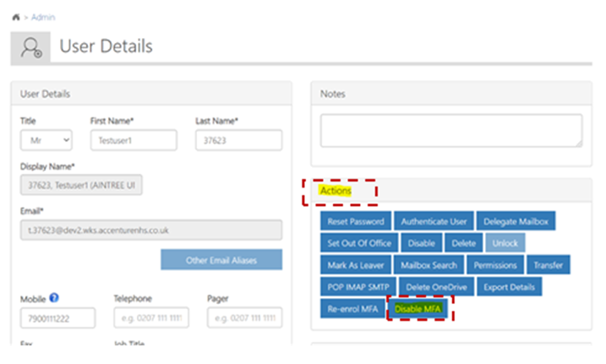This screenshot has width=606, height=364.
Task: Click the Display Name field
Action: (x=81, y=185)
